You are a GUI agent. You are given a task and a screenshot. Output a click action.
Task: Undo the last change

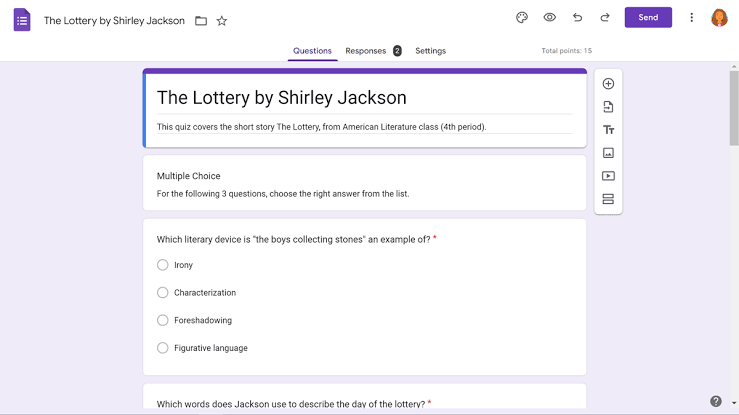(x=577, y=17)
